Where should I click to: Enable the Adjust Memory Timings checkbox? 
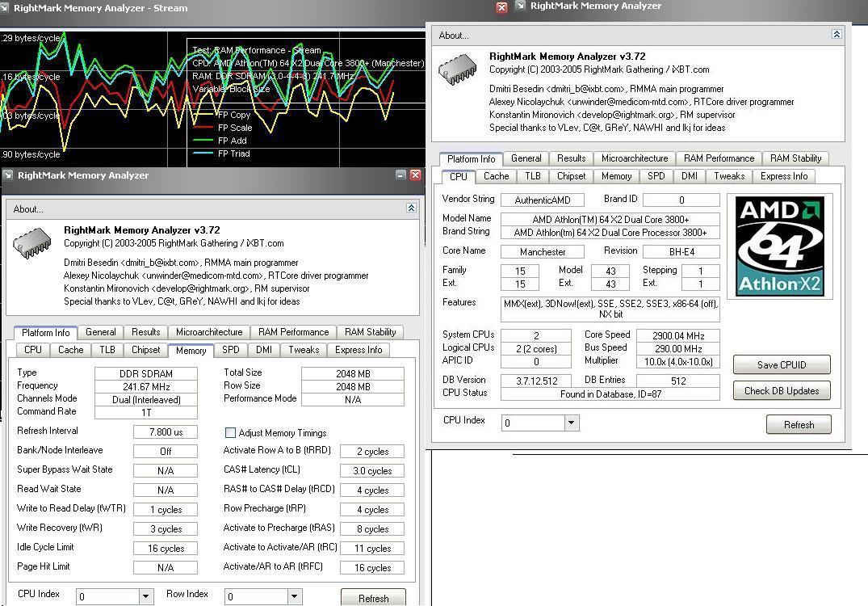pyautogui.click(x=230, y=432)
